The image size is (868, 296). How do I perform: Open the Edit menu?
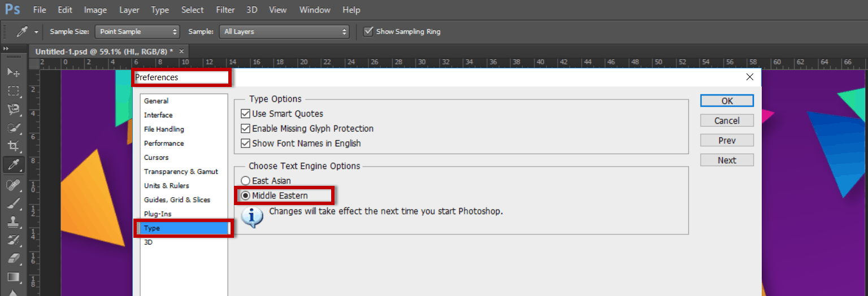coord(65,10)
